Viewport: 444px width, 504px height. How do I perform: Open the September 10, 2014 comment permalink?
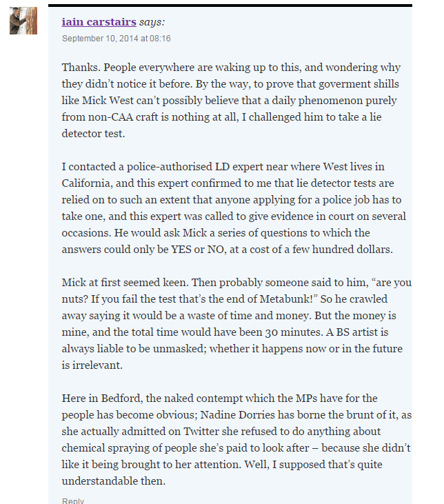(116, 39)
